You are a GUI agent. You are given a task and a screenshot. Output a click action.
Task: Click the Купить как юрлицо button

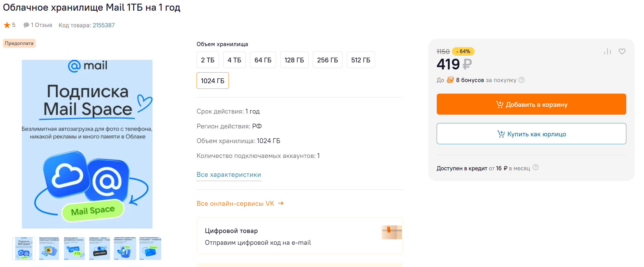[x=531, y=134]
